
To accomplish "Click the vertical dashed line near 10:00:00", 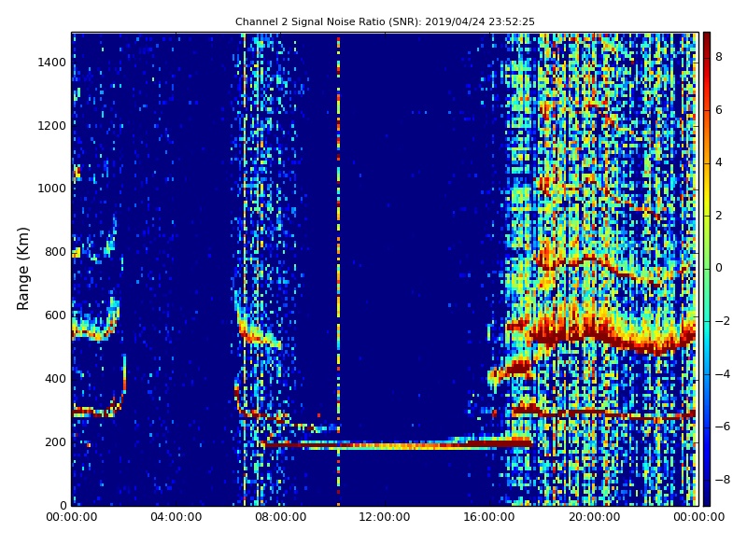I will click(x=339, y=272).
